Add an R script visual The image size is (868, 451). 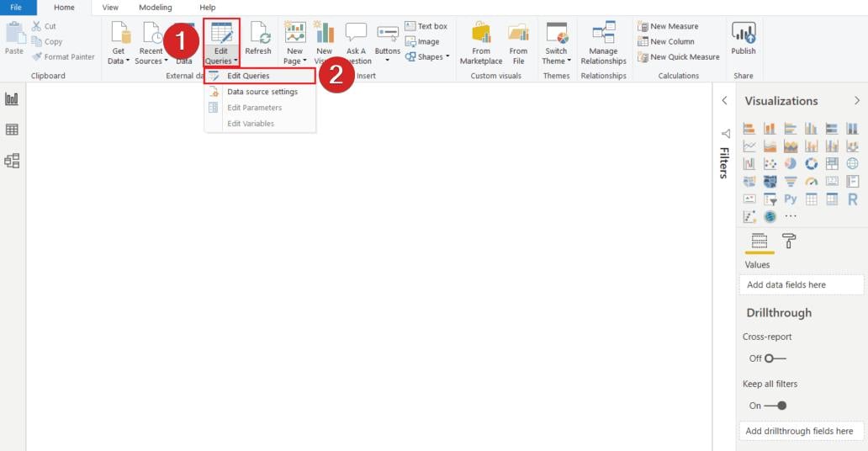[x=853, y=199]
